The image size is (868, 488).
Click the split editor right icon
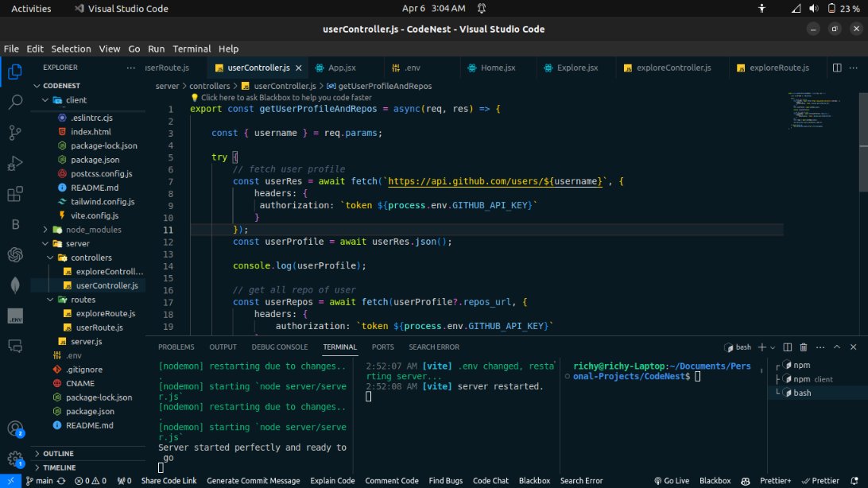pyautogui.click(x=837, y=68)
